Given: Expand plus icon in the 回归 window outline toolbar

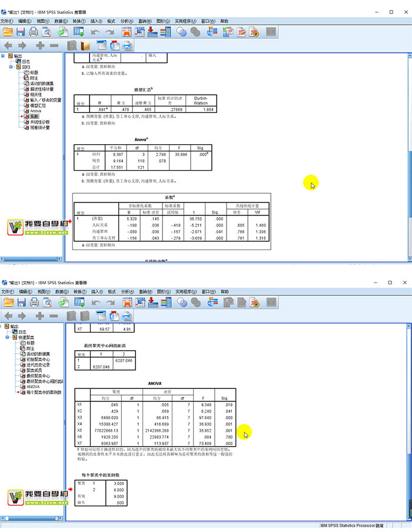Looking at the screenshot, I should [40, 45].
